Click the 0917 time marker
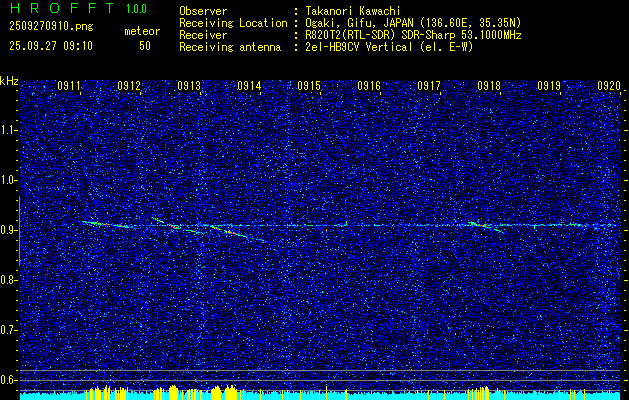 (429, 86)
